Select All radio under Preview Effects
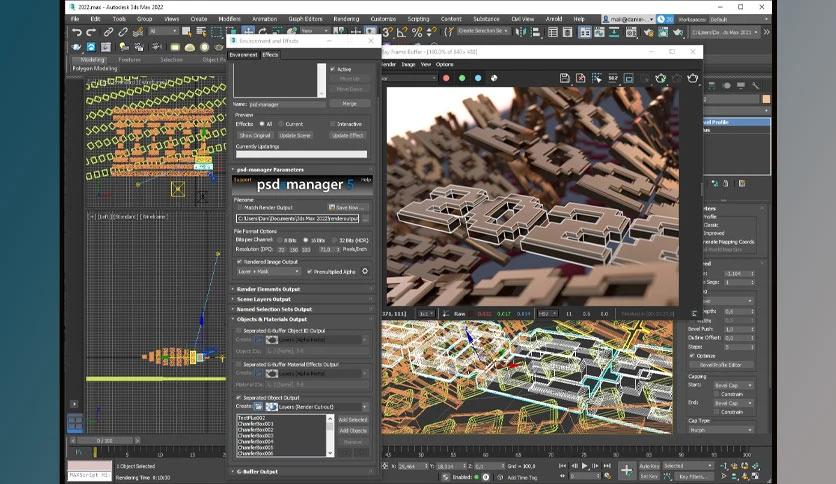This screenshot has width=836, height=484. coord(262,124)
